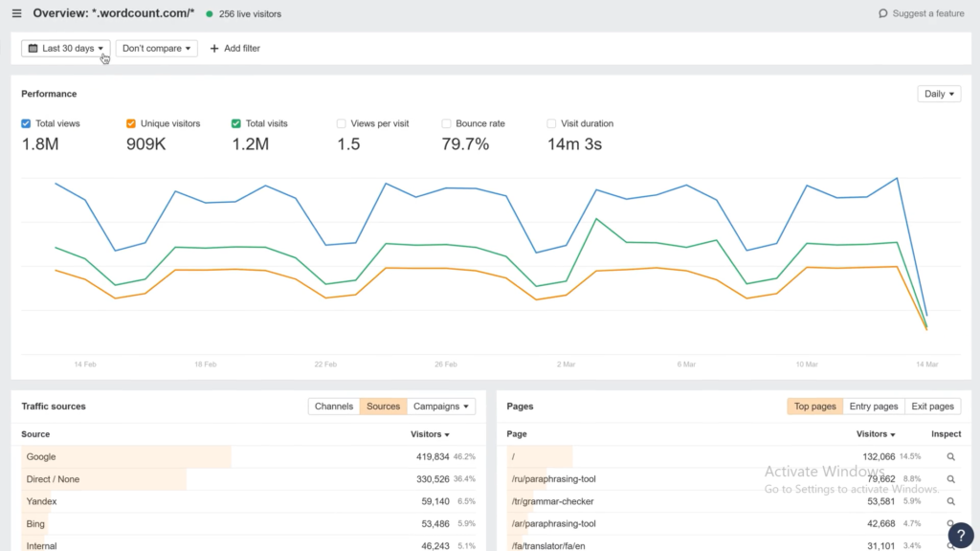980x551 pixels.
Task: Click the calendar icon in date range
Action: (x=33, y=48)
